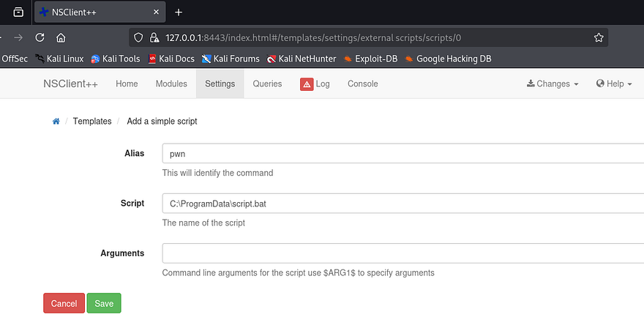Cancel adding the script
The image size is (644, 328).
pos(64,303)
